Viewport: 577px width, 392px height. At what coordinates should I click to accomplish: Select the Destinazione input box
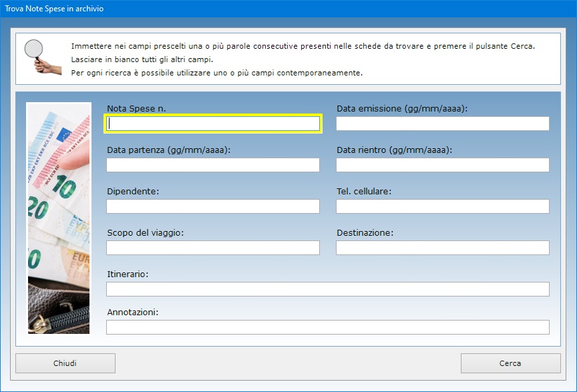pyautogui.click(x=443, y=248)
